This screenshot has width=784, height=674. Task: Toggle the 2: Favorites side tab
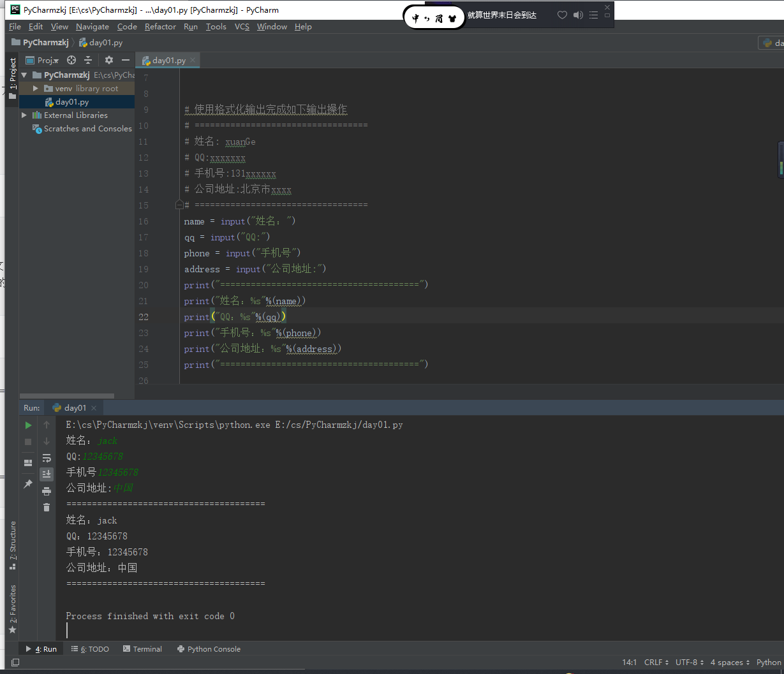tap(12, 609)
